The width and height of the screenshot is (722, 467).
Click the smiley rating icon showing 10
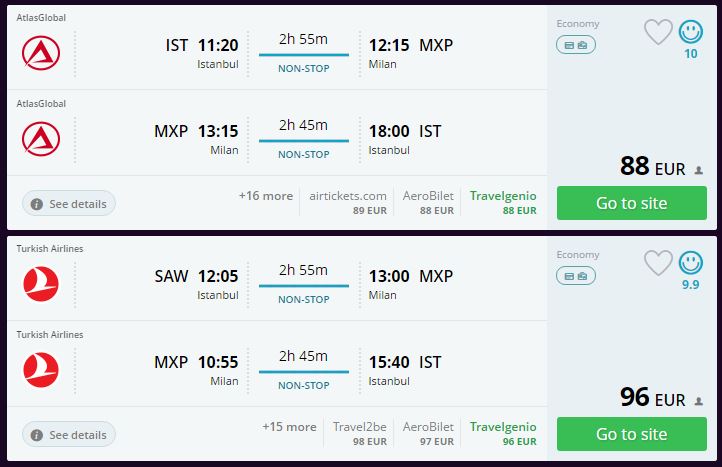(x=691, y=32)
